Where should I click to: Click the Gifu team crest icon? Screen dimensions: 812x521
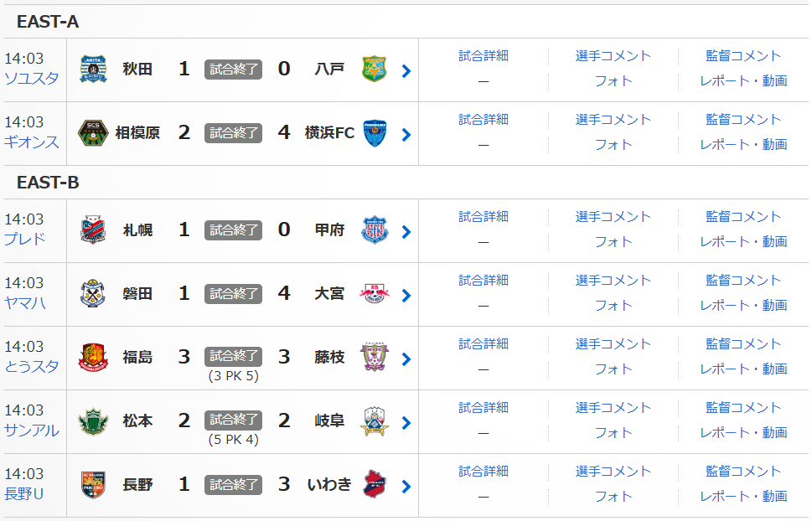pyautogui.click(x=374, y=420)
